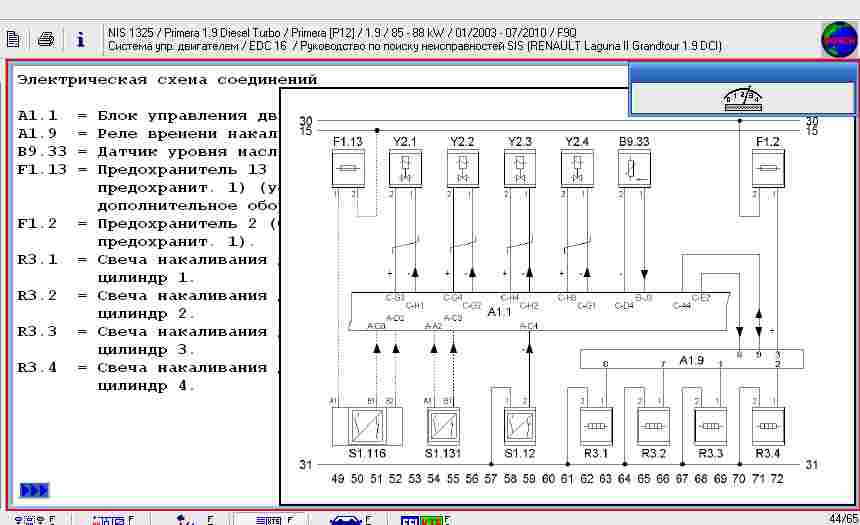Select glow plug R3.1 symbol
Image resolution: width=860 pixels, height=525 pixels.
pyautogui.click(x=596, y=426)
